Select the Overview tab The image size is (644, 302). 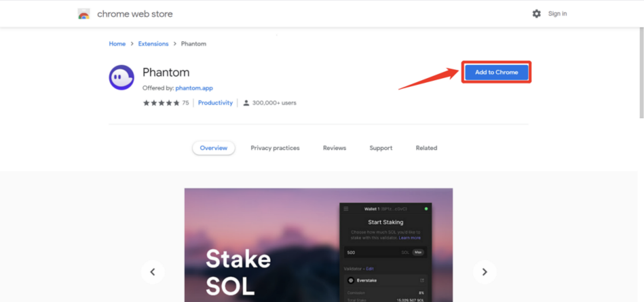(213, 148)
